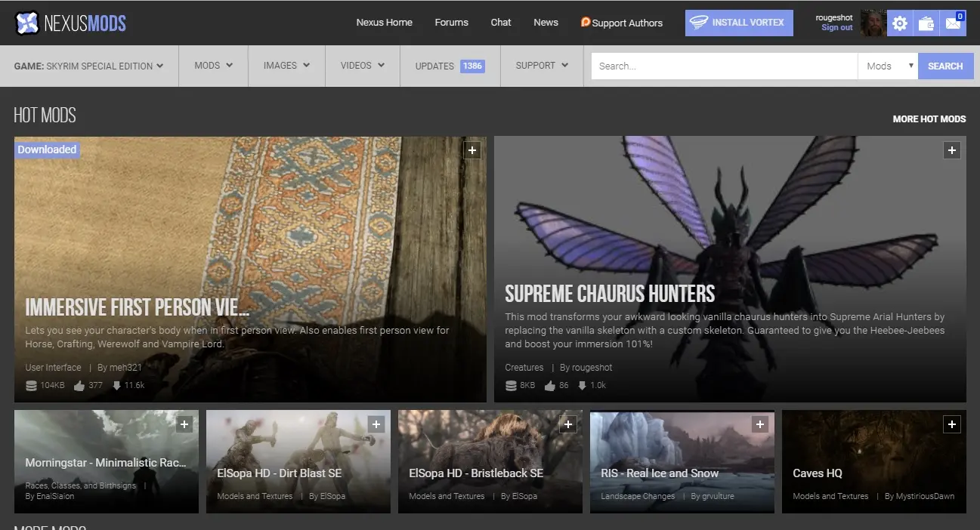Open Models and Textures on Bristleback card
Screen dimensions: 980x530
coord(447,496)
